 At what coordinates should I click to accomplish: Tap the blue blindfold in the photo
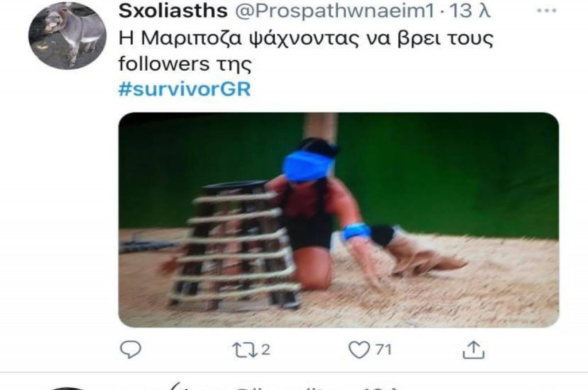(308, 166)
